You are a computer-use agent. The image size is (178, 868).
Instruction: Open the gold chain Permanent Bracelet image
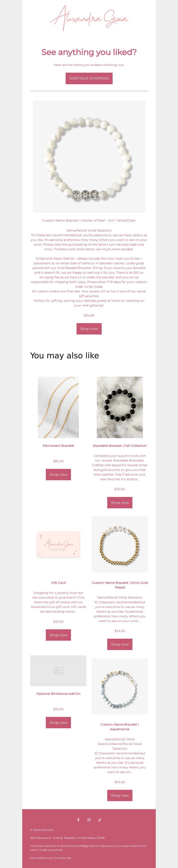point(58,407)
